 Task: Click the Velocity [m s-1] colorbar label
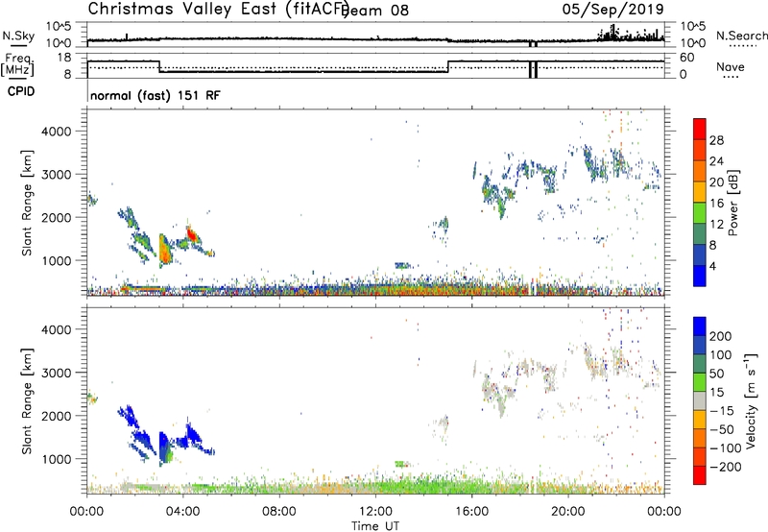(751, 400)
